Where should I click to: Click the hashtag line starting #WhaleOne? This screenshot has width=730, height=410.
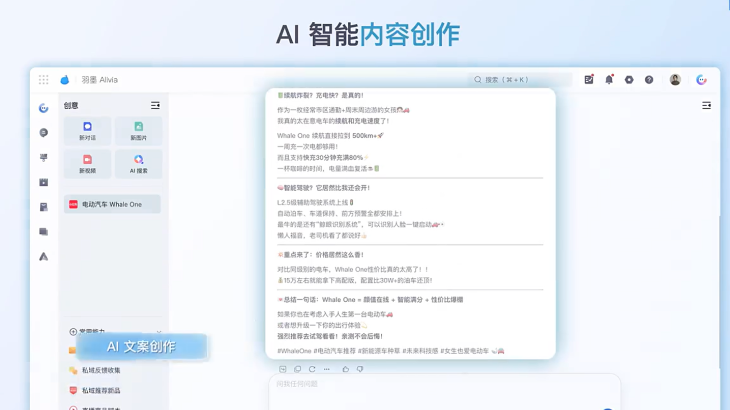click(x=391, y=351)
